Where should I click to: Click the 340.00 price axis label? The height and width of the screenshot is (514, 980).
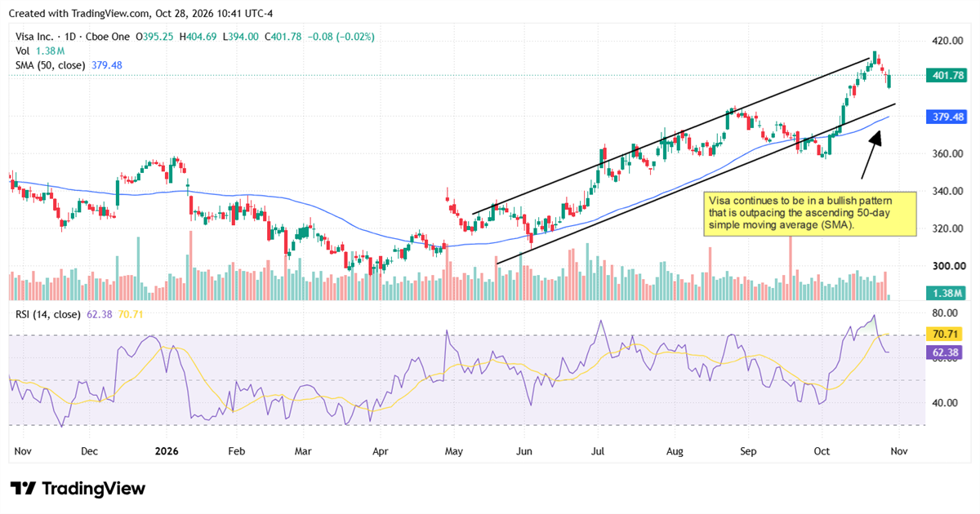pos(950,191)
